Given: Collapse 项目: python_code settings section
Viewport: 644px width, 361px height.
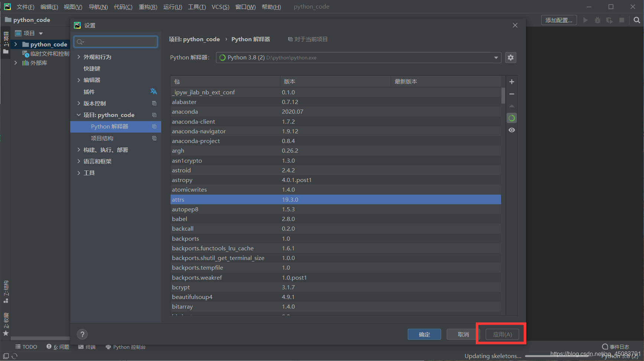Looking at the screenshot, I should [x=79, y=115].
